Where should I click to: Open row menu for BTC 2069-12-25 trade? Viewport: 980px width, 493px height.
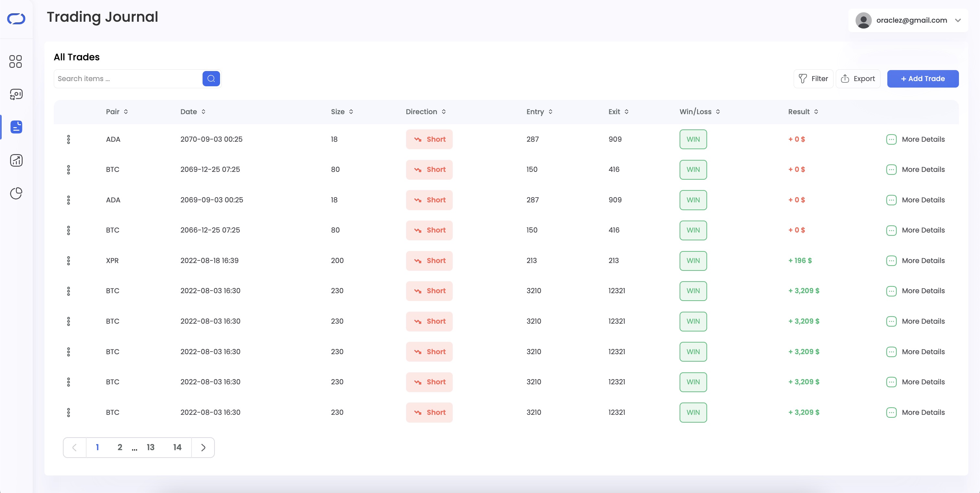[68, 169]
